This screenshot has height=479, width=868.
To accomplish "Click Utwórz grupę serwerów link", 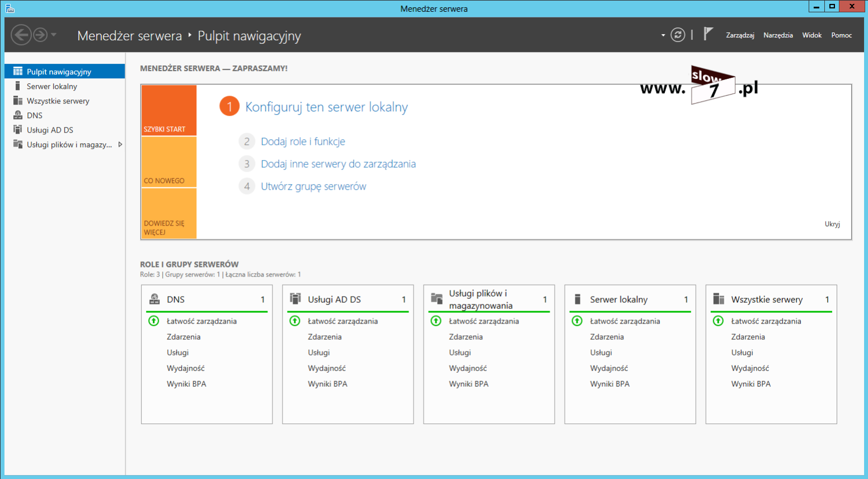I will pyautogui.click(x=313, y=186).
